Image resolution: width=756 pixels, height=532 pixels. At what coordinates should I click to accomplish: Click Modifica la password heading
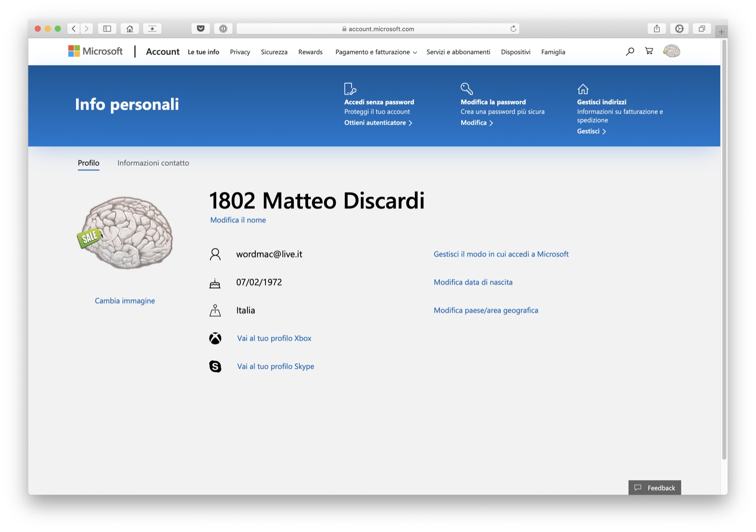tap(493, 102)
